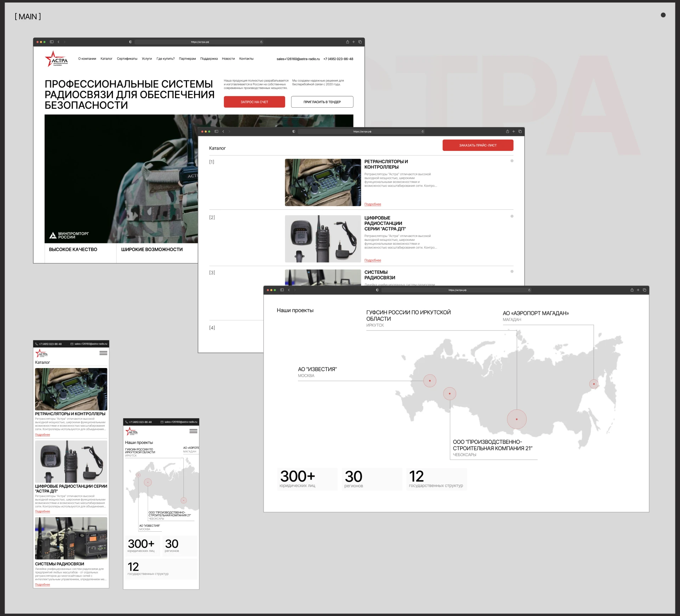
Task: Open hamburger menu in mobile projects screen
Action: click(x=193, y=431)
